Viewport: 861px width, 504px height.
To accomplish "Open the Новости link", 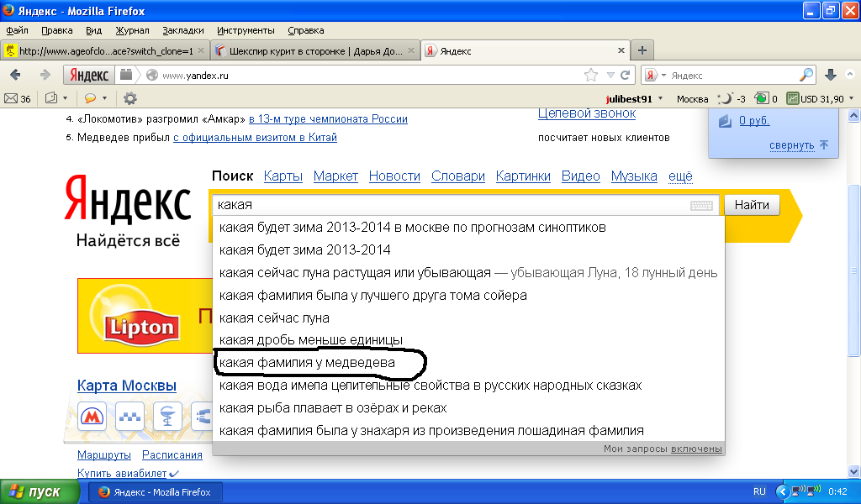I will pyautogui.click(x=394, y=176).
